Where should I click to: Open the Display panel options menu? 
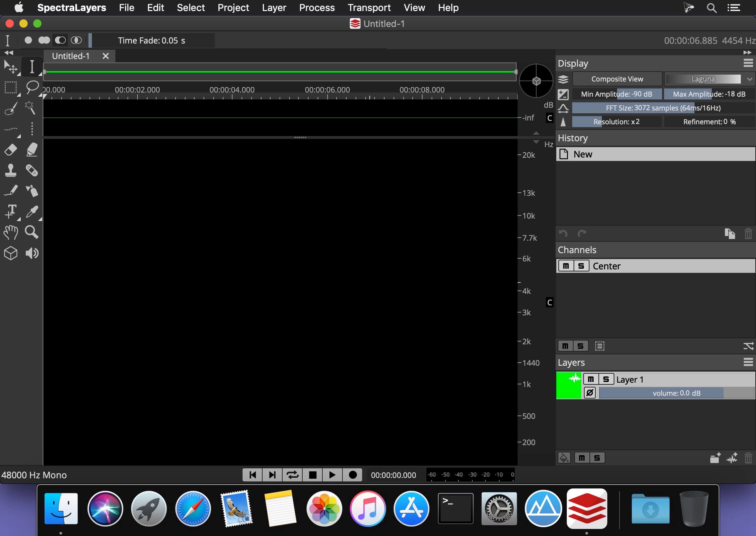748,63
